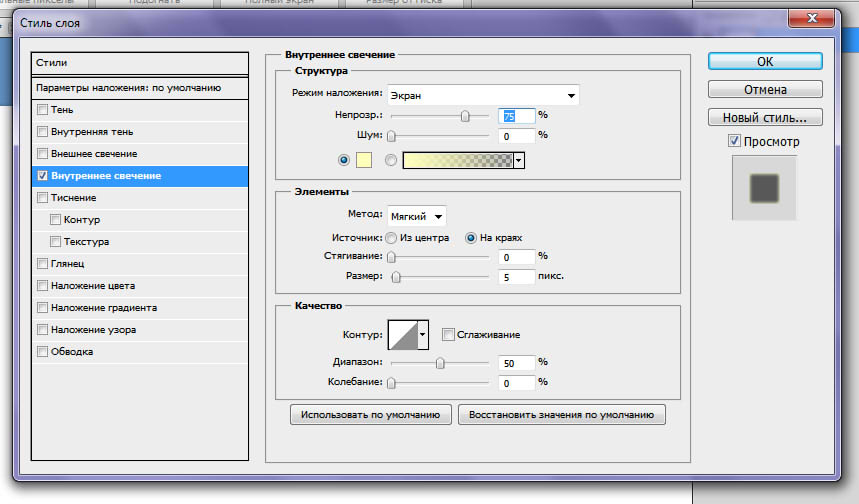Enable the Текстура sub-style checkbox
The height and width of the screenshot is (504, 859).
click(x=55, y=242)
